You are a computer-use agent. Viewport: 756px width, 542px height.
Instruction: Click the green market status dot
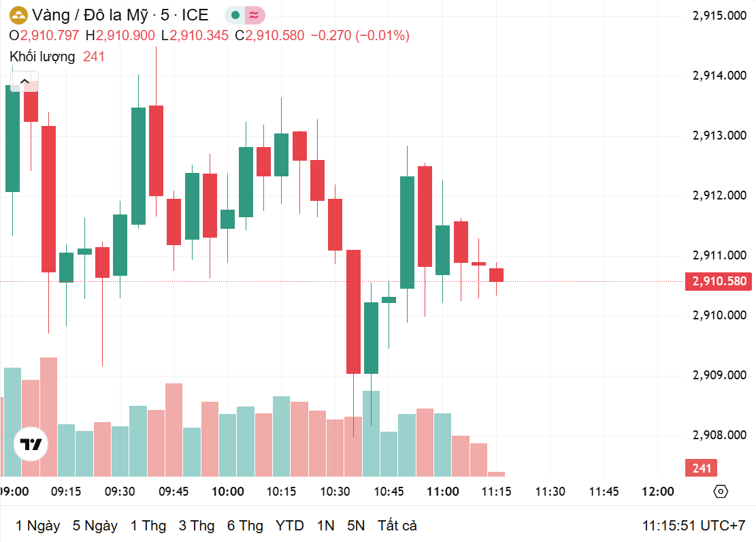(x=235, y=16)
